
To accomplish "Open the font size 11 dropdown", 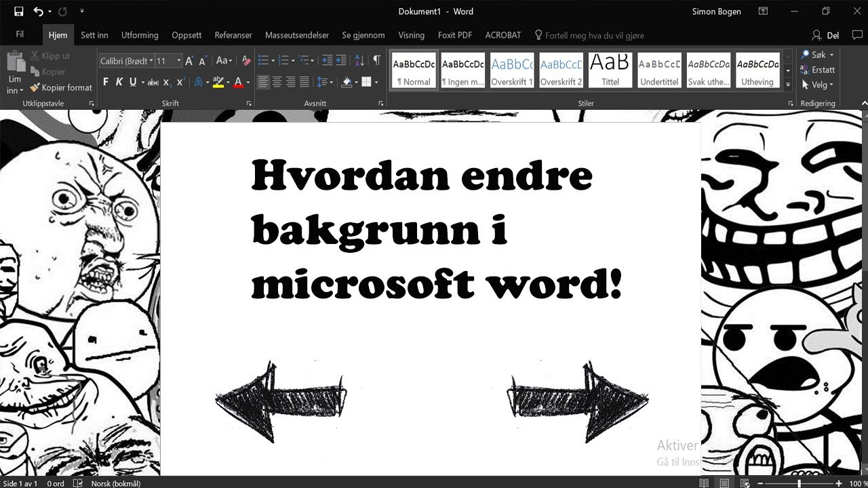I will (179, 61).
